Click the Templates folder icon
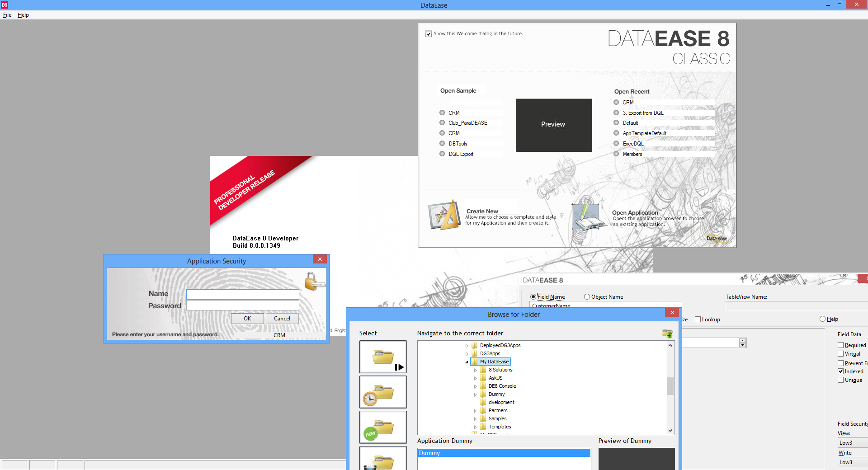The height and width of the screenshot is (470, 868). pos(483,427)
